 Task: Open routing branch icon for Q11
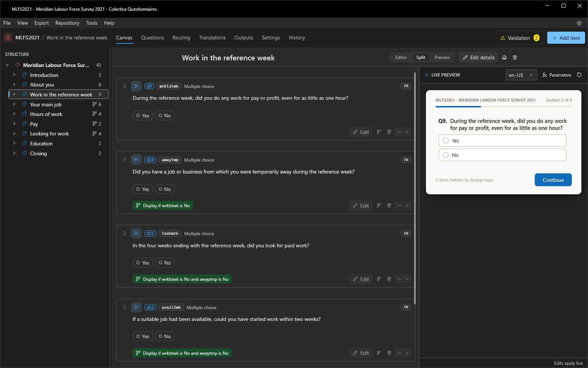pyautogui.click(x=379, y=279)
